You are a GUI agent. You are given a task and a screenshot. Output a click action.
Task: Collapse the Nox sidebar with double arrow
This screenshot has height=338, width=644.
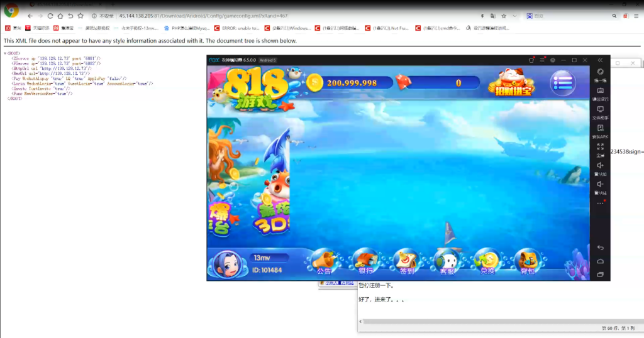(x=600, y=60)
